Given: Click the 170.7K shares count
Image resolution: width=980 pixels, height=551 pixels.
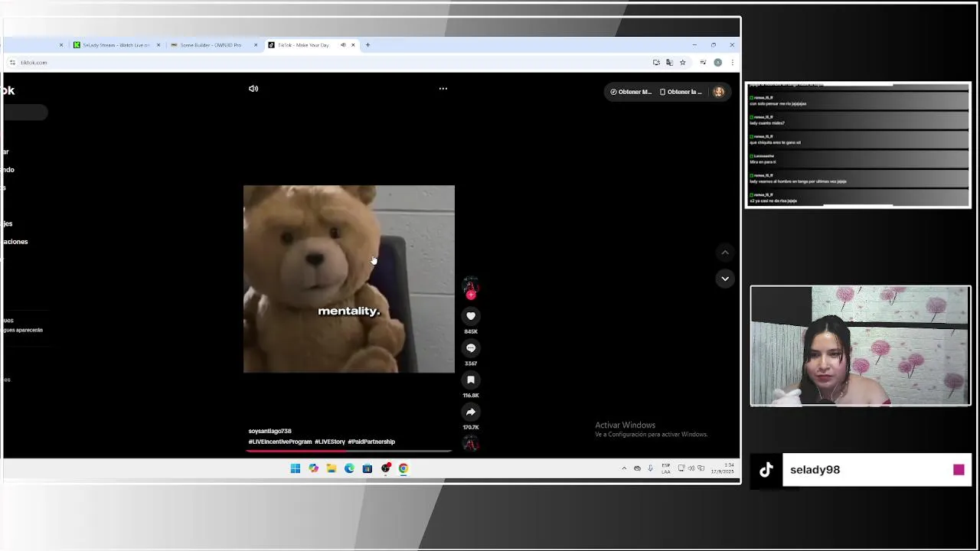Looking at the screenshot, I should (x=471, y=428).
